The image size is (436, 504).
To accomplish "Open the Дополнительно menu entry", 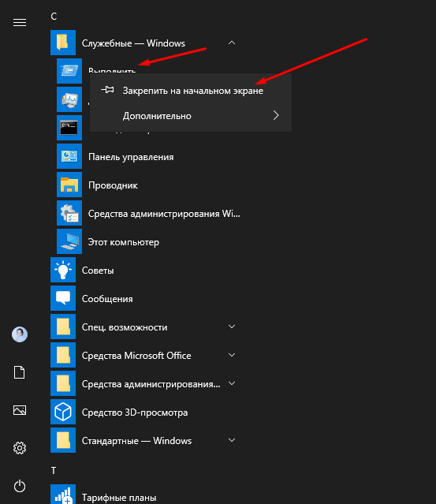I will click(x=191, y=116).
